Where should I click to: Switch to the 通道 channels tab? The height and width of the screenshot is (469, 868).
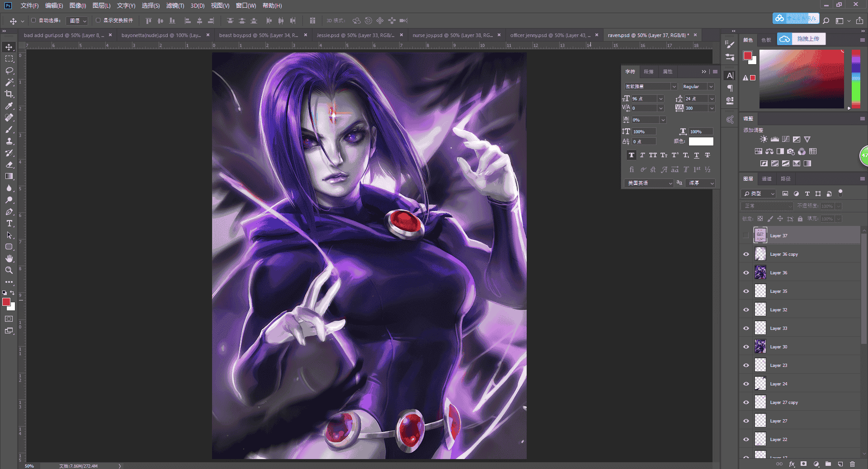click(x=767, y=179)
